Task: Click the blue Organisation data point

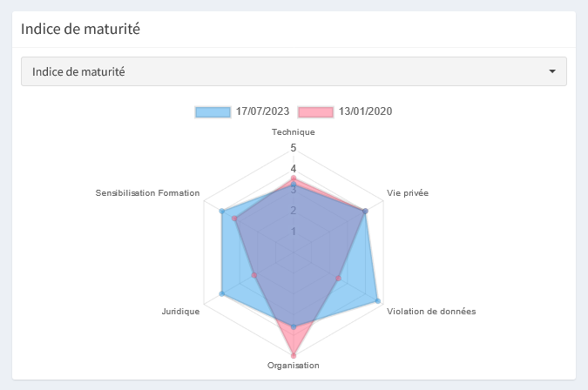Action: click(x=294, y=327)
